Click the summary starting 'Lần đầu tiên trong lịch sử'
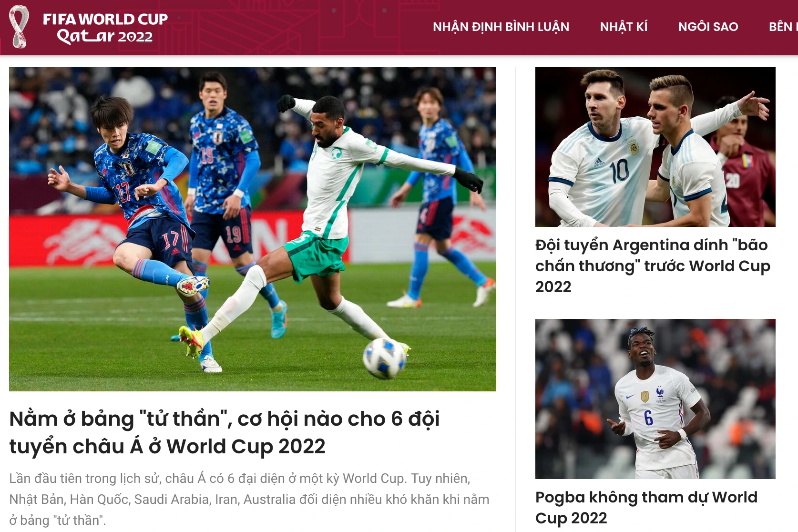The width and height of the screenshot is (798, 532). click(249, 499)
